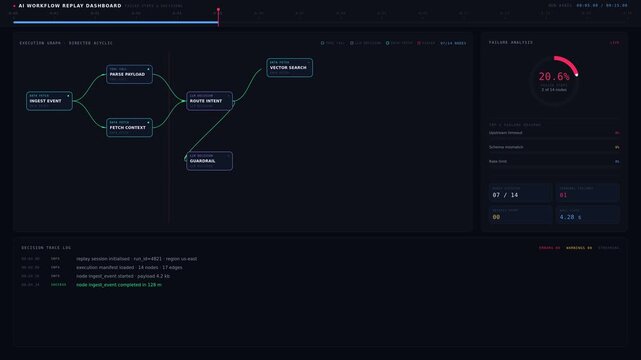Screen dimensions: 641x360
Task: Select the Vector Search node
Action: pos(290,67)
